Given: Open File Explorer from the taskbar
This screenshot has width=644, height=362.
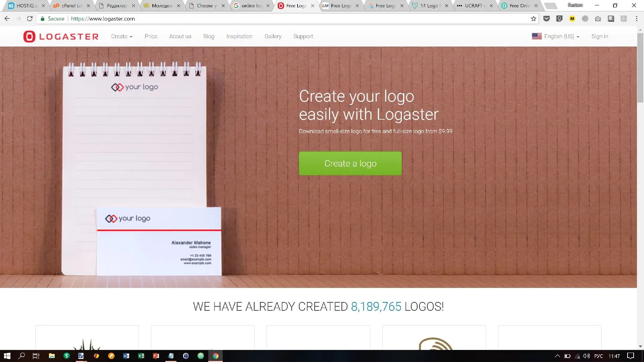Looking at the screenshot, I should pos(52,356).
